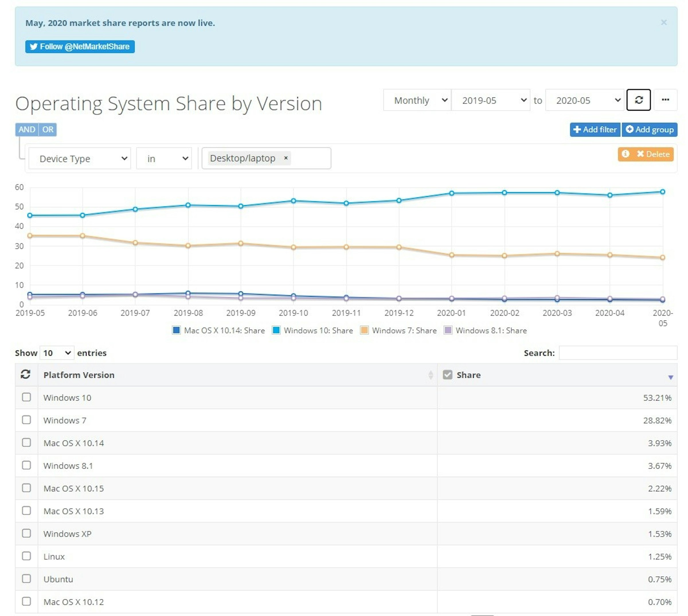Check the Windows 10 row checkbox
Viewport: 688px width, 616px height.
coord(26,397)
